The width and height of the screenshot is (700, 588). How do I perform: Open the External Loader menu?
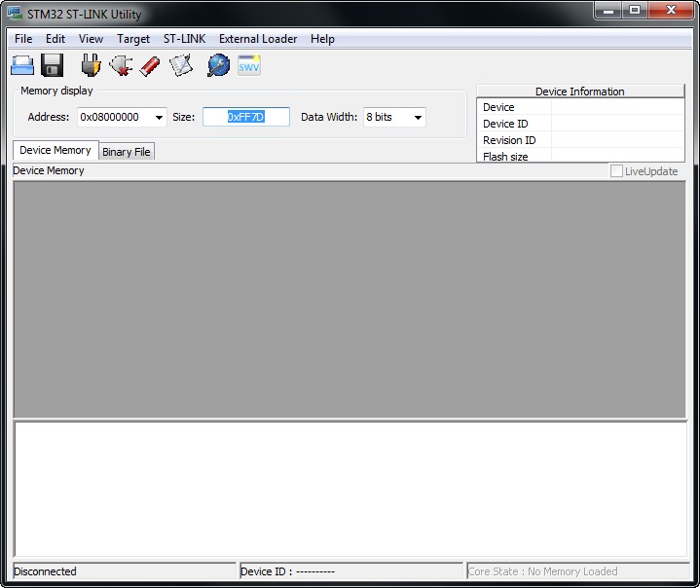258,39
